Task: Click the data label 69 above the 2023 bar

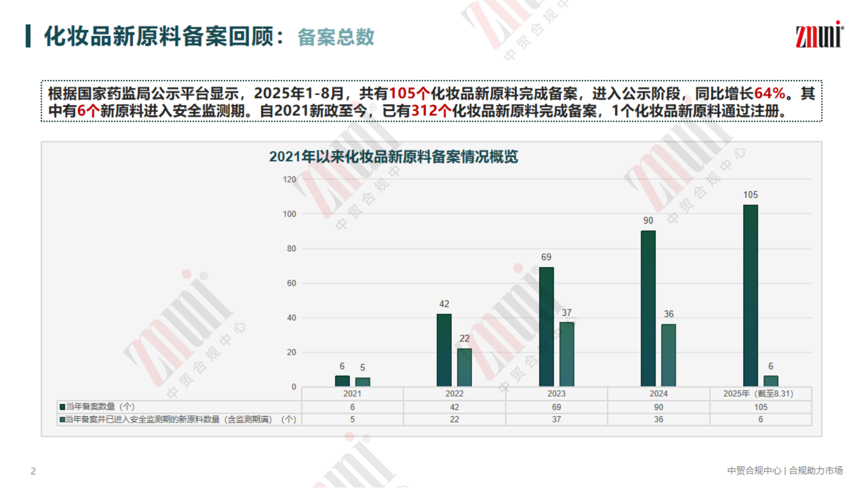Action: [546, 257]
